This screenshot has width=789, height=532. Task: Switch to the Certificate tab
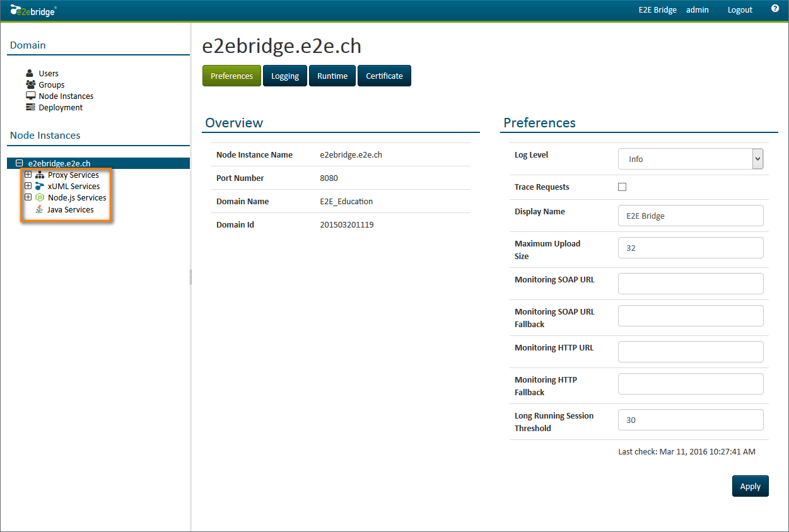[x=384, y=76]
